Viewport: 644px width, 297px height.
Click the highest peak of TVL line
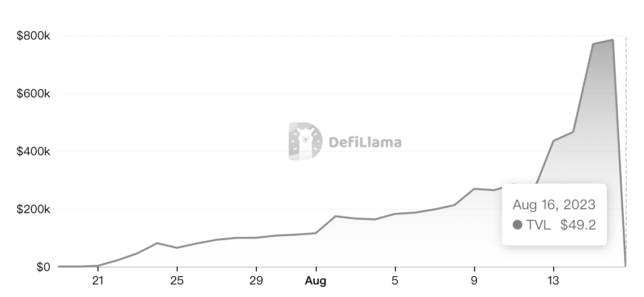click(x=613, y=40)
